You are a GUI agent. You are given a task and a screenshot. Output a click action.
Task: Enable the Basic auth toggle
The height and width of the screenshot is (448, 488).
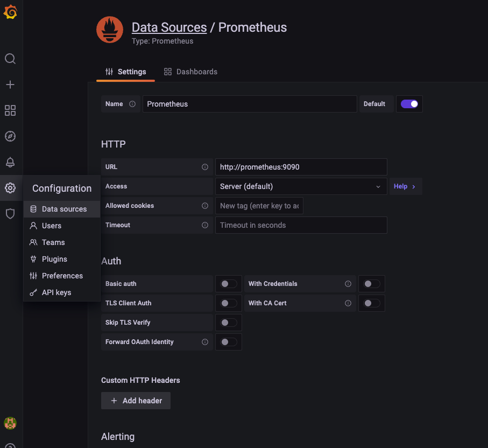[x=229, y=284]
